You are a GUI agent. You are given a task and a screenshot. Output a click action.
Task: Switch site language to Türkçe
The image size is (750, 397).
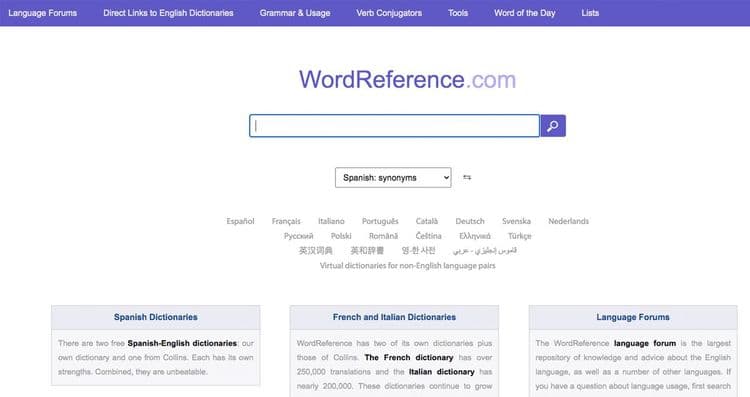[519, 236]
